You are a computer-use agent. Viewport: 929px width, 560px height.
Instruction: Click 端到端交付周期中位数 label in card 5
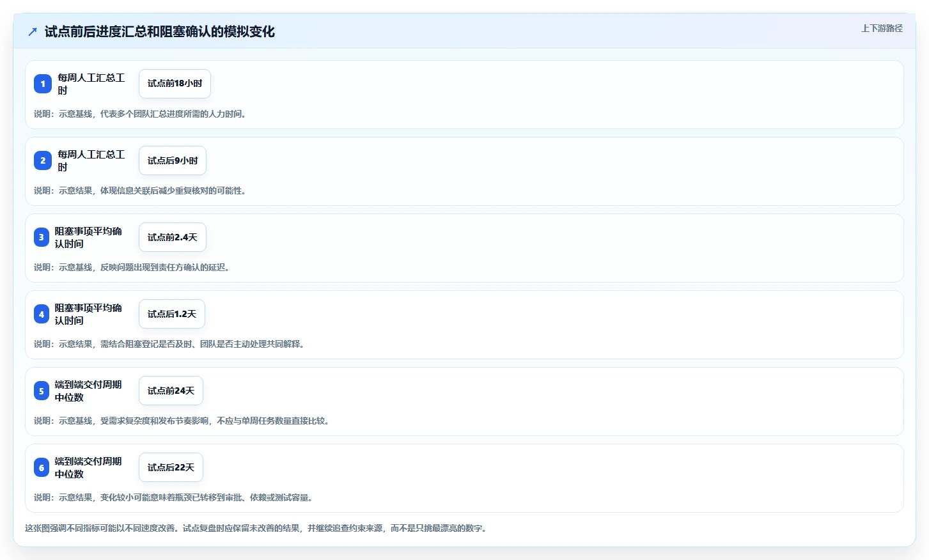pyautogui.click(x=88, y=391)
